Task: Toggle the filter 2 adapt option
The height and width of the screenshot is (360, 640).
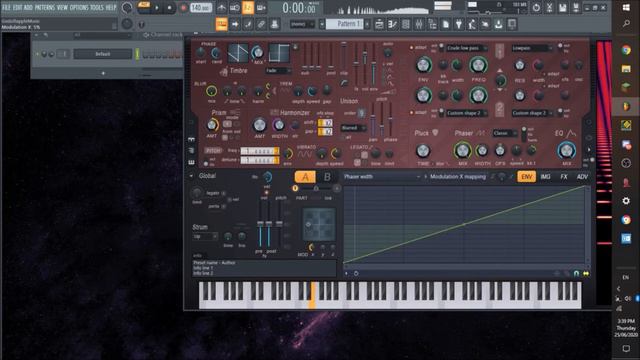Action: pos(411,113)
